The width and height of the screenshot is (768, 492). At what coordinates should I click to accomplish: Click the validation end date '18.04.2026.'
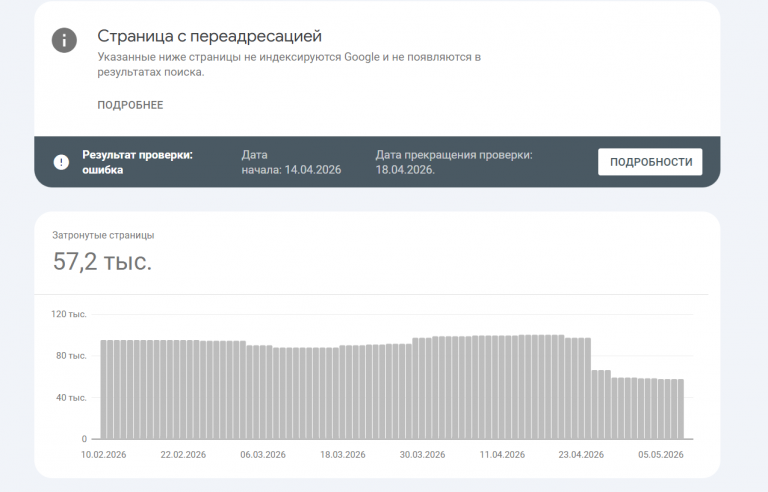pos(405,170)
